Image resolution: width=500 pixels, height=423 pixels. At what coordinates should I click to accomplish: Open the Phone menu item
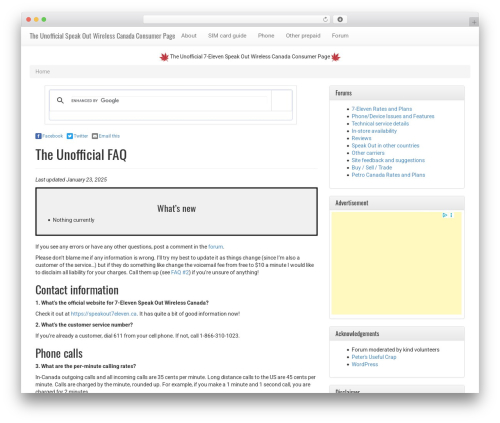tap(266, 36)
